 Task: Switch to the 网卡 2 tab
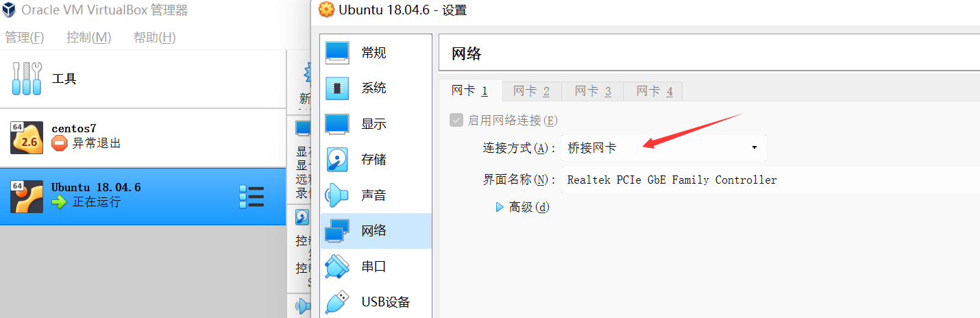[x=532, y=91]
